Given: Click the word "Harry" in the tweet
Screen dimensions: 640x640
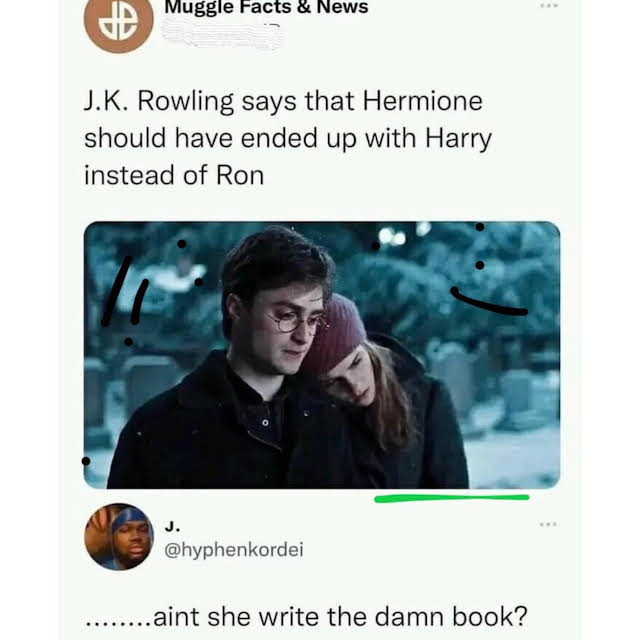Looking at the screenshot, I should pos(458,139).
